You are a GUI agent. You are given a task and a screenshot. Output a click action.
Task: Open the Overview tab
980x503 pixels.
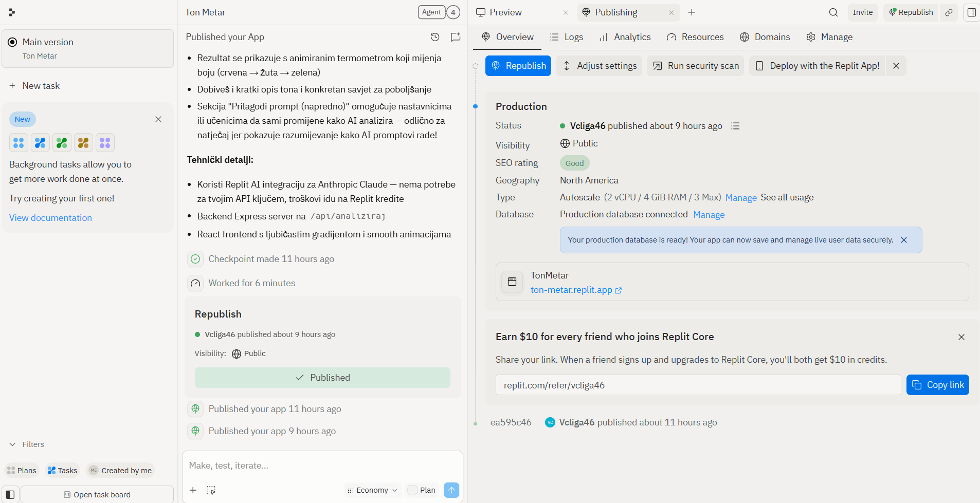pyautogui.click(x=508, y=37)
